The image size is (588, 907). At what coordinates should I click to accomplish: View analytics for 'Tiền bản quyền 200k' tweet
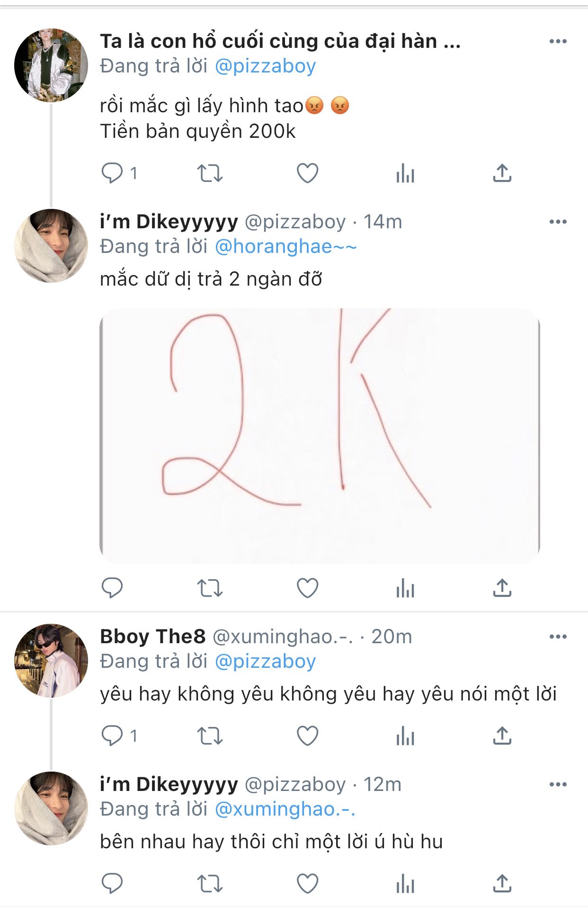(405, 173)
